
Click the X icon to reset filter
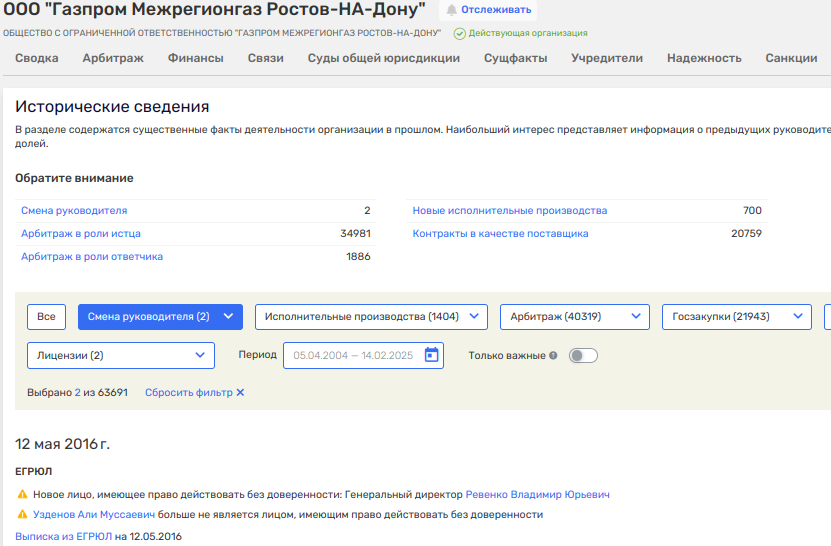pos(240,393)
